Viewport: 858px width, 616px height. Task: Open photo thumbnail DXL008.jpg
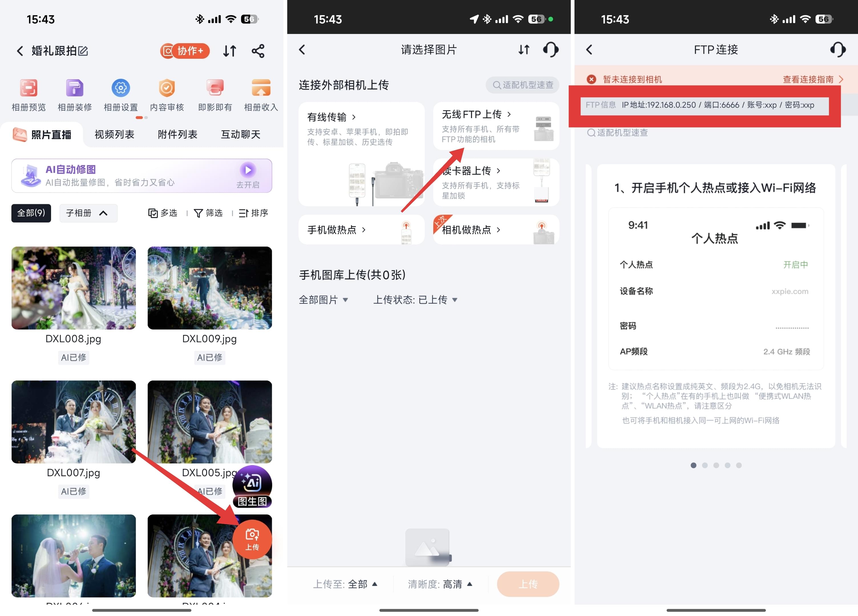tap(73, 288)
